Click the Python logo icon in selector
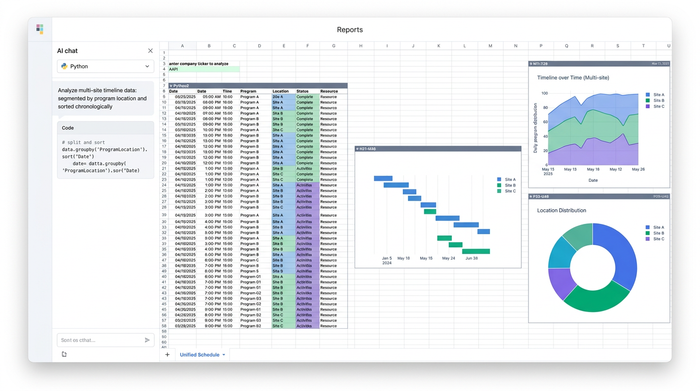This screenshot has width=700, height=391. coord(64,66)
